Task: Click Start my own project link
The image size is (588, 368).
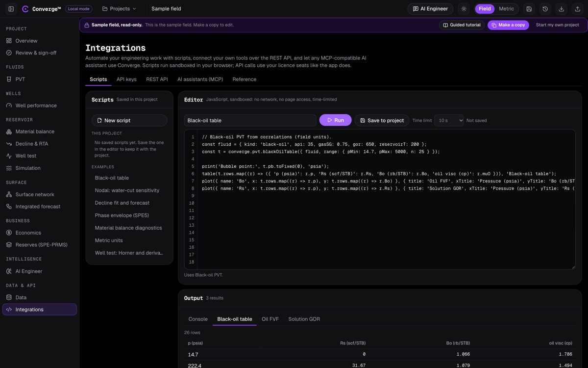Action: [x=557, y=25]
